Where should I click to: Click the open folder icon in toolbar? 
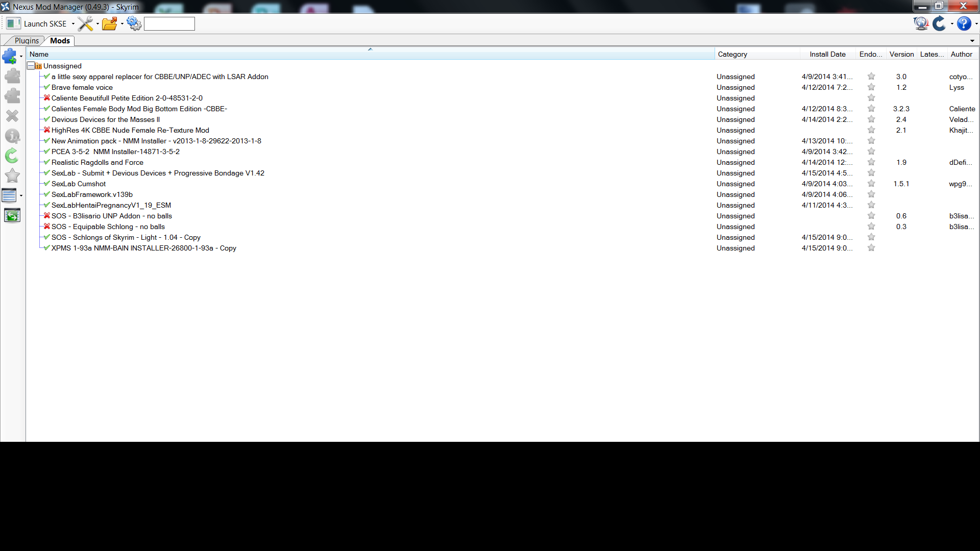click(x=109, y=23)
